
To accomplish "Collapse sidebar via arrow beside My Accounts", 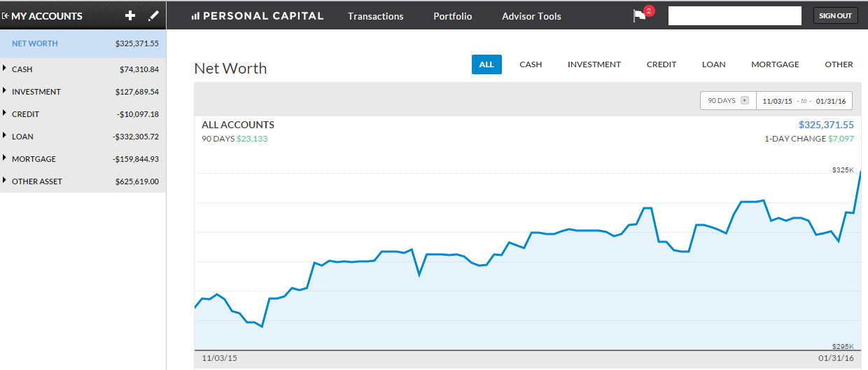I will 6,15.
